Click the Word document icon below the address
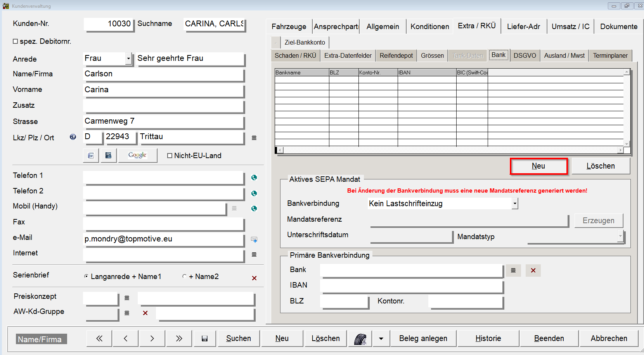Image resolution: width=644 pixels, height=355 pixels. click(x=91, y=155)
